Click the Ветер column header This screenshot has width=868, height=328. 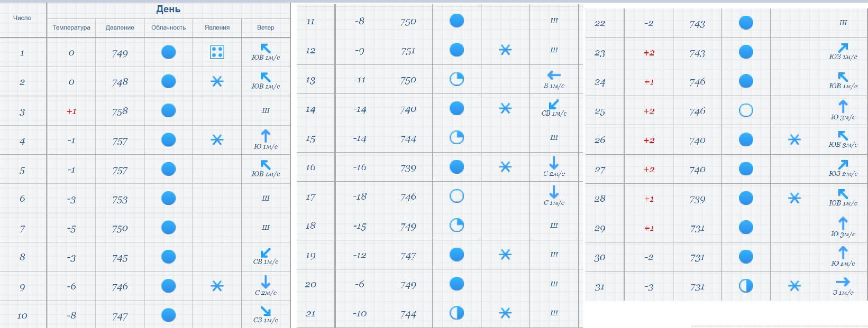pyautogui.click(x=266, y=27)
